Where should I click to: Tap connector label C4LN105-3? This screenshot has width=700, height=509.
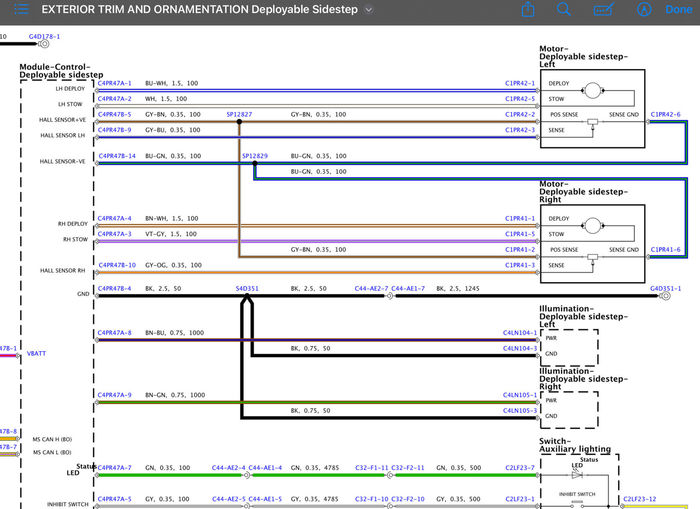tap(520, 410)
